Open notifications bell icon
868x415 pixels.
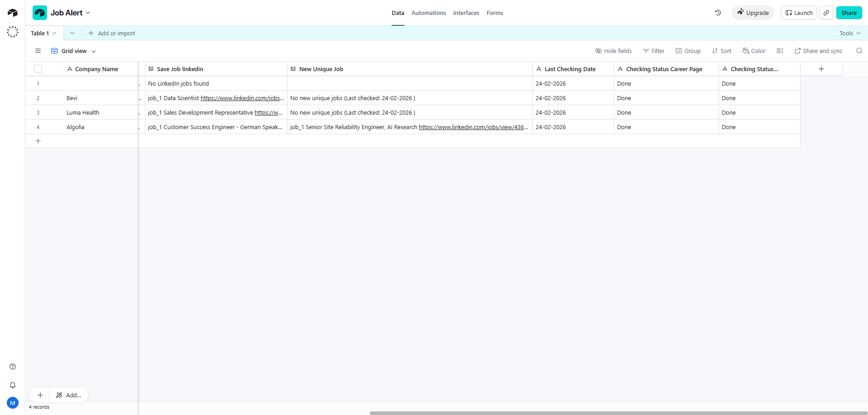click(x=12, y=385)
